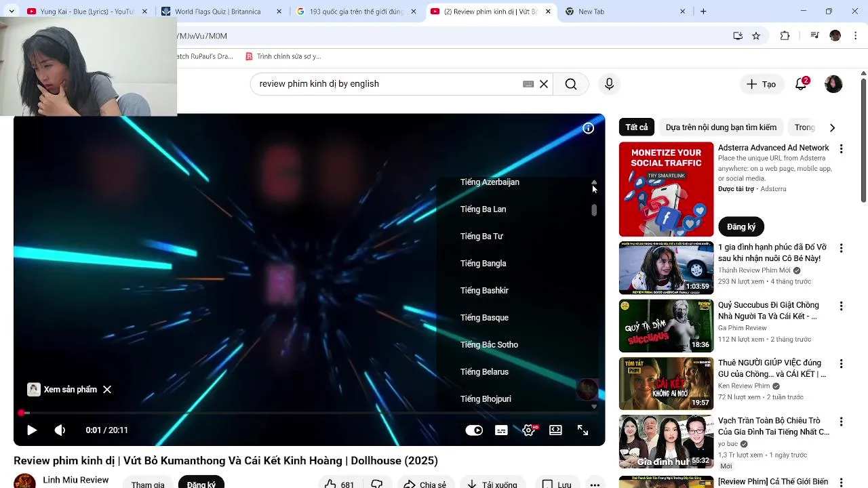Open Quỷ Succubus video thumbnail
Screen dimensions: 868x488
666,325
